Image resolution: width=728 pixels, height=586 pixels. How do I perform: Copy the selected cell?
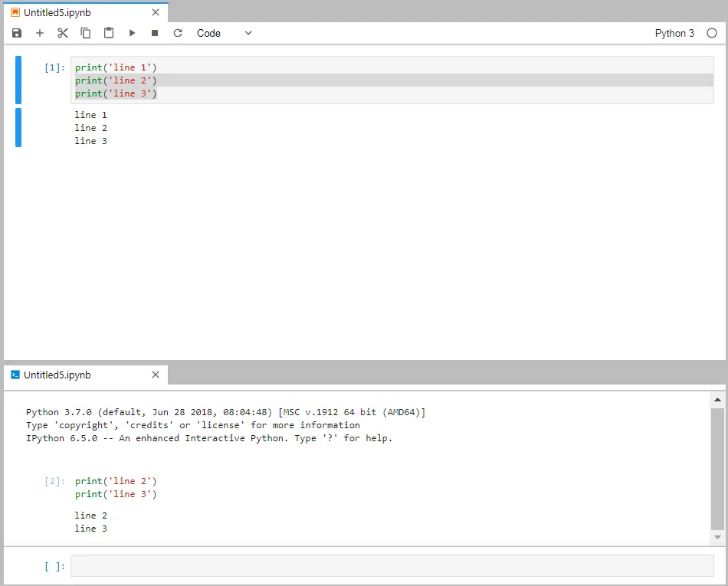[85, 33]
